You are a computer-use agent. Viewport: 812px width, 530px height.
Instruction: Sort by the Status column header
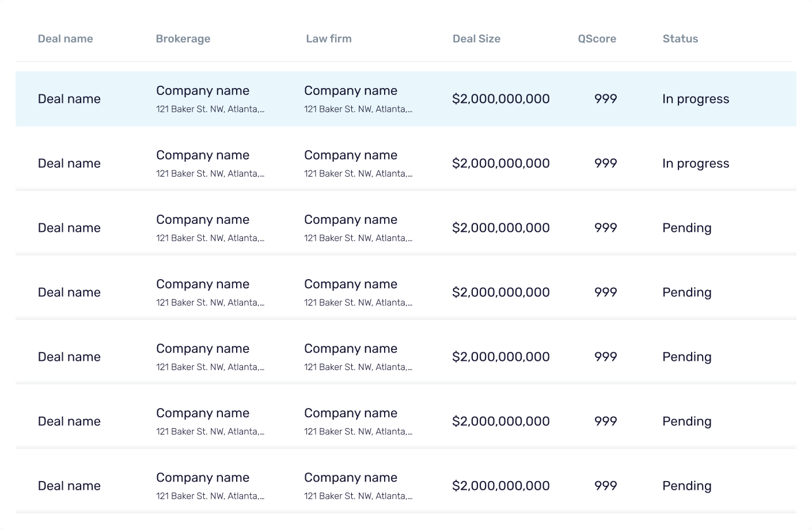(x=680, y=39)
